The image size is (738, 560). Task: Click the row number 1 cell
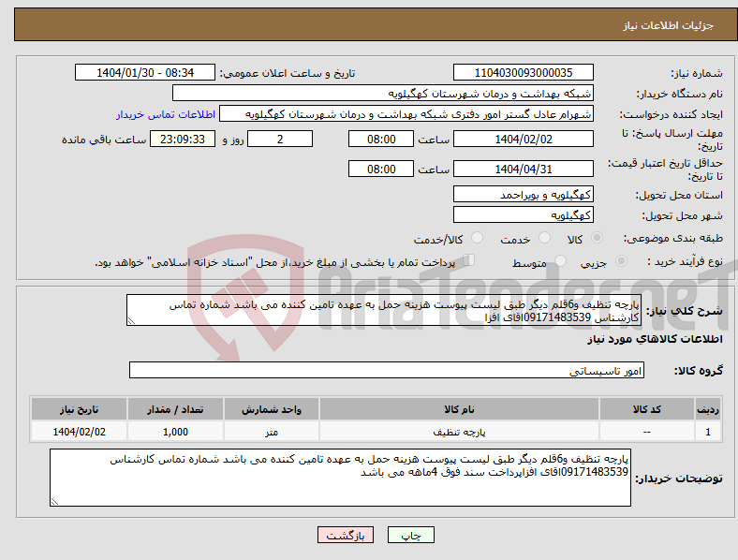(x=708, y=432)
